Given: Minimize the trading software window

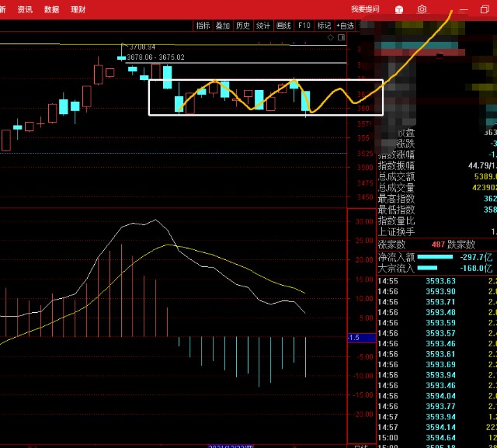Looking at the screenshot, I should [x=464, y=10].
